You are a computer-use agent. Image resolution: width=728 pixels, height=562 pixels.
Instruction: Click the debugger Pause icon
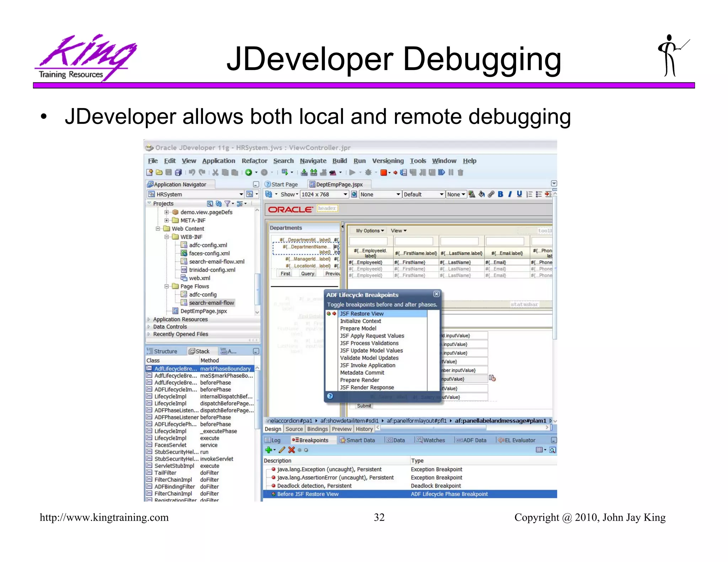[451, 172]
